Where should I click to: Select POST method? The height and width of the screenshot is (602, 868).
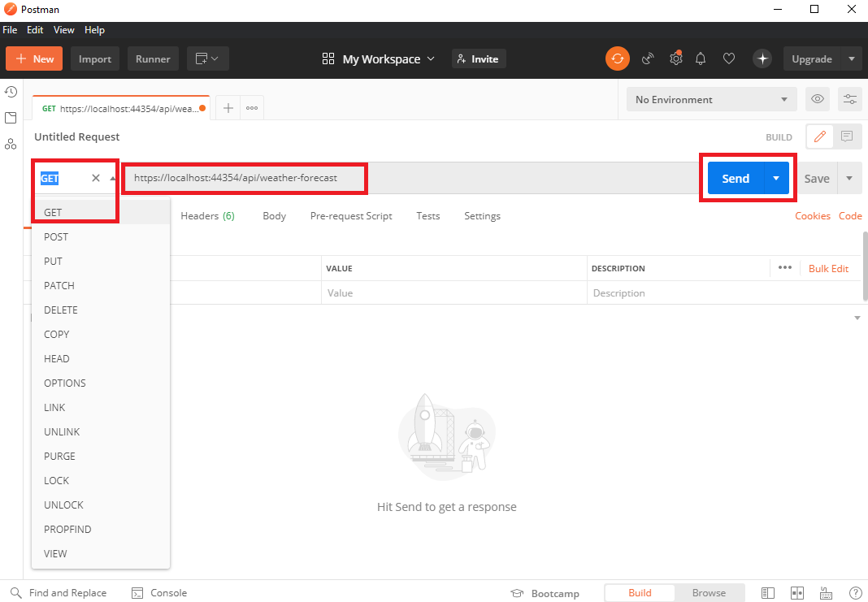(x=101, y=236)
